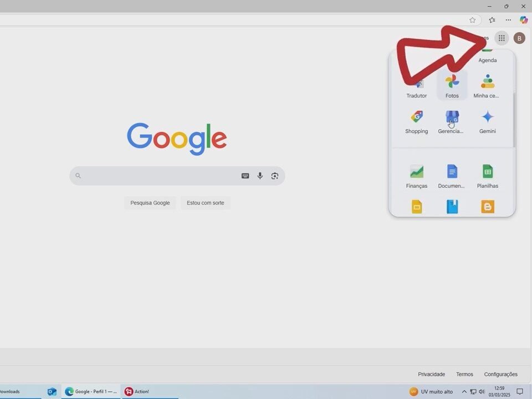Open Gemini from the apps grid
The width and height of the screenshot is (532, 399).
coord(487,121)
